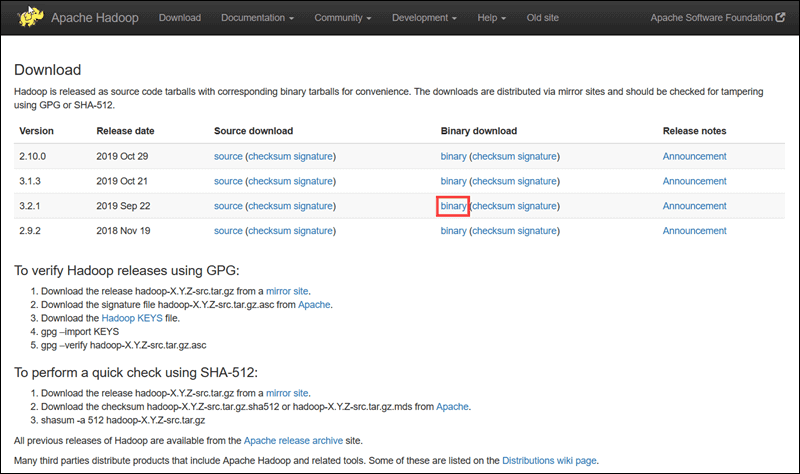Open Apache link for checksum file download

click(452, 407)
